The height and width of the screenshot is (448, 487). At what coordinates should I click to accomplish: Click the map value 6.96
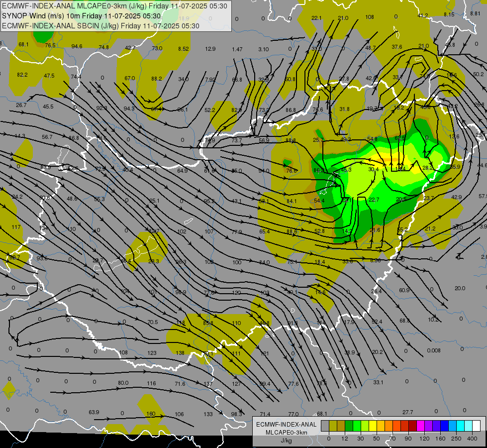click(x=375, y=260)
